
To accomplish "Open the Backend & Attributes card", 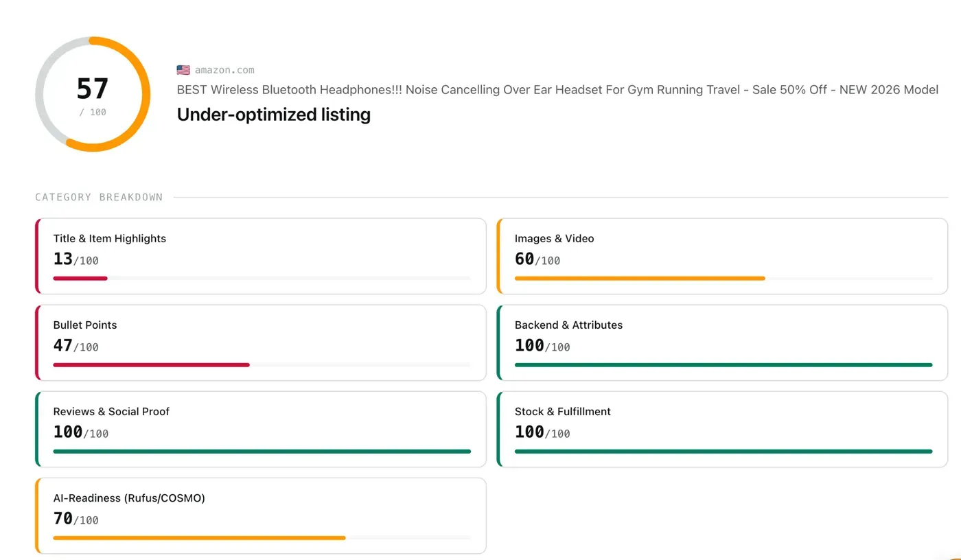I will click(x=722, y=342).
